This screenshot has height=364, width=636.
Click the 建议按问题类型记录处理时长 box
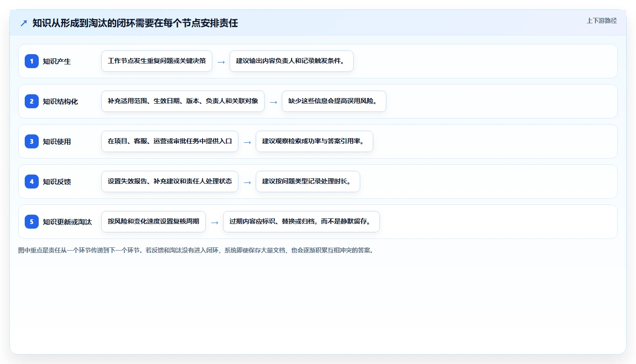tap(308, 182)
